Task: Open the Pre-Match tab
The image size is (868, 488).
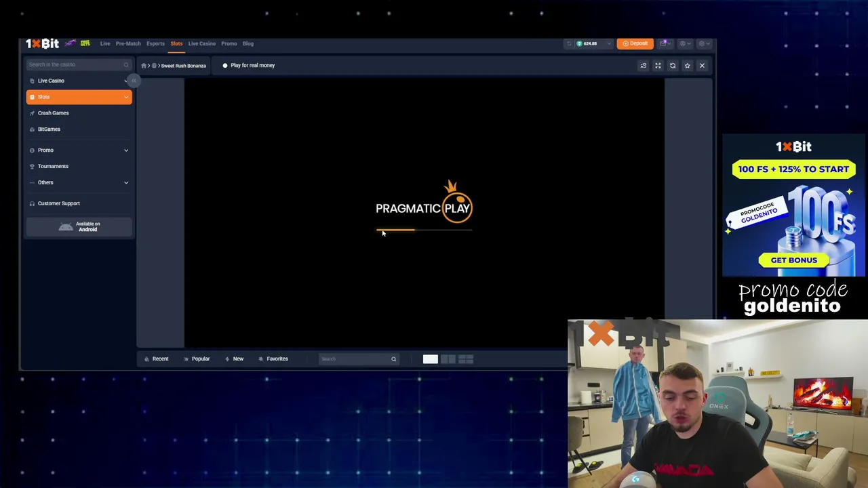Action: point(128,43)
